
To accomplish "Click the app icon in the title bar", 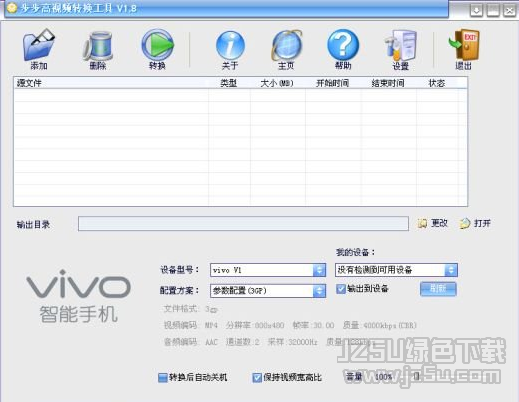I will [12, 8].
